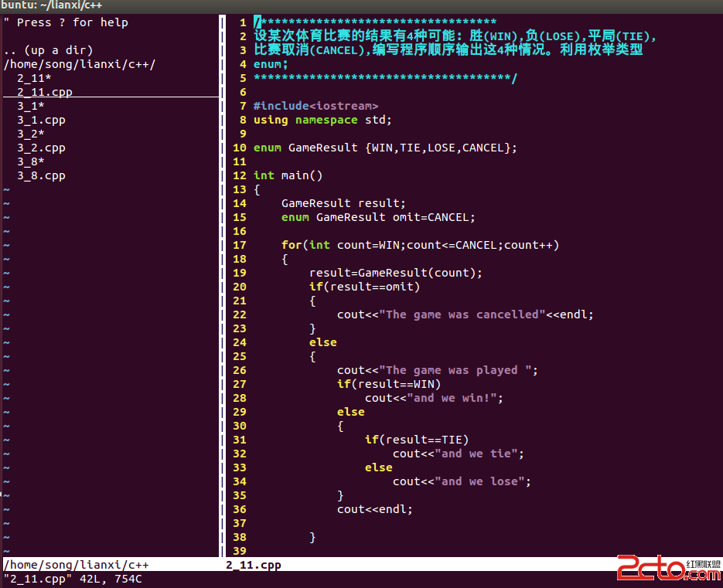
Task: Select the 3_2* entry in NERDTree
Action: (x=30, y=134)
